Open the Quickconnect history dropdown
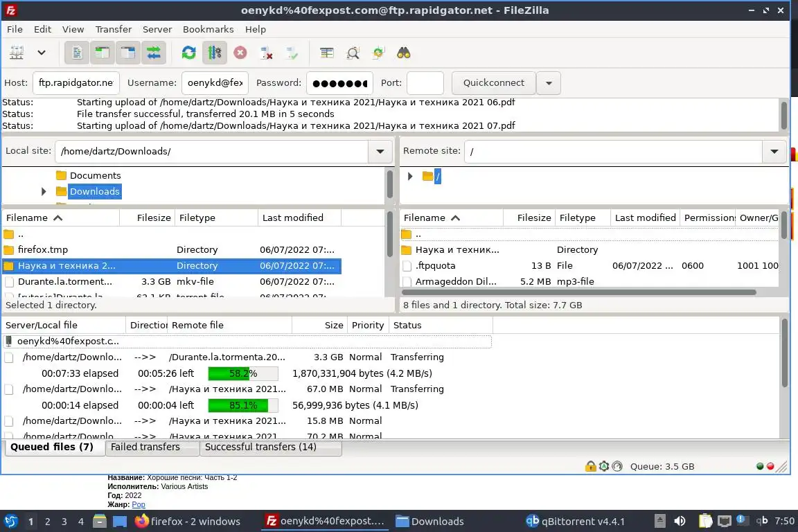798x532 pixels. point(549,82)
